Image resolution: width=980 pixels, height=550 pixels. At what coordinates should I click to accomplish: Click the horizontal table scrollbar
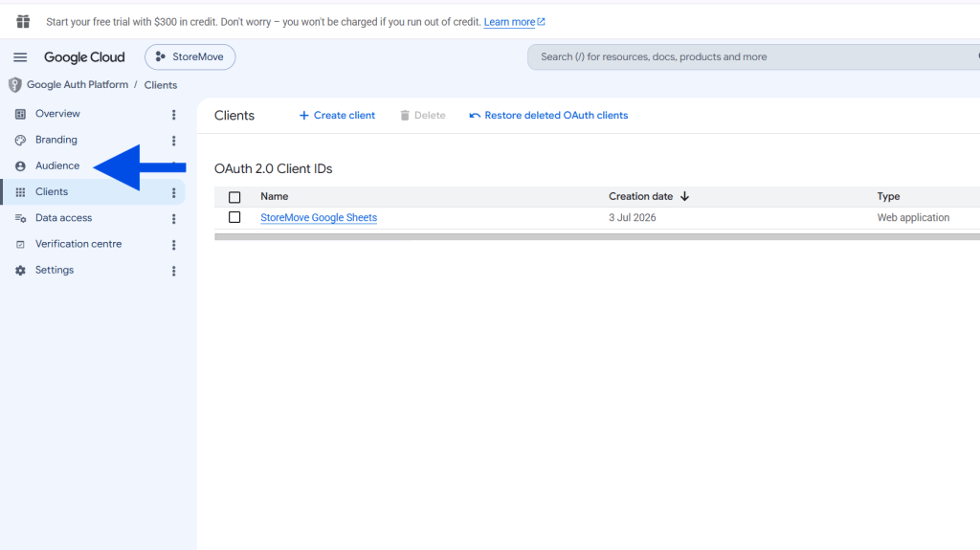coord(597,237)
